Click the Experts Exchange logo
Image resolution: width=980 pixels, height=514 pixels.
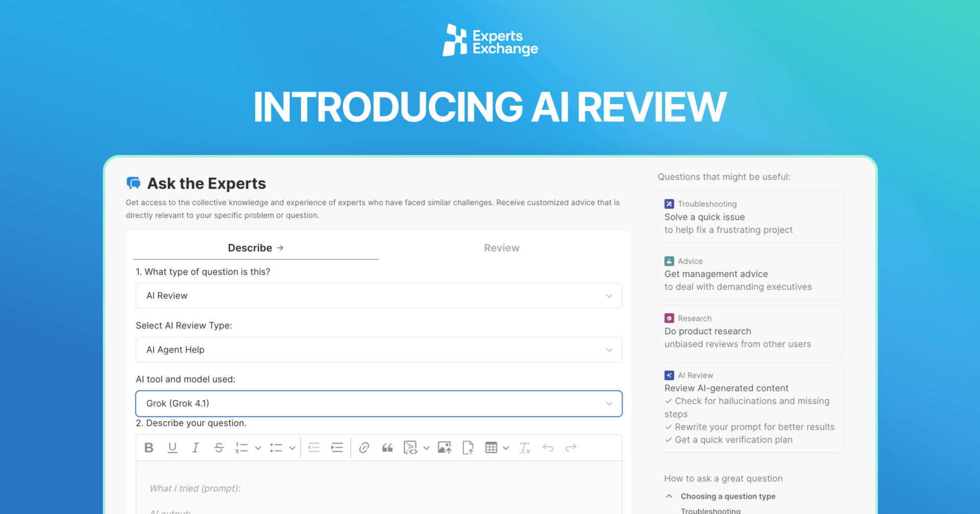point(490,40)
